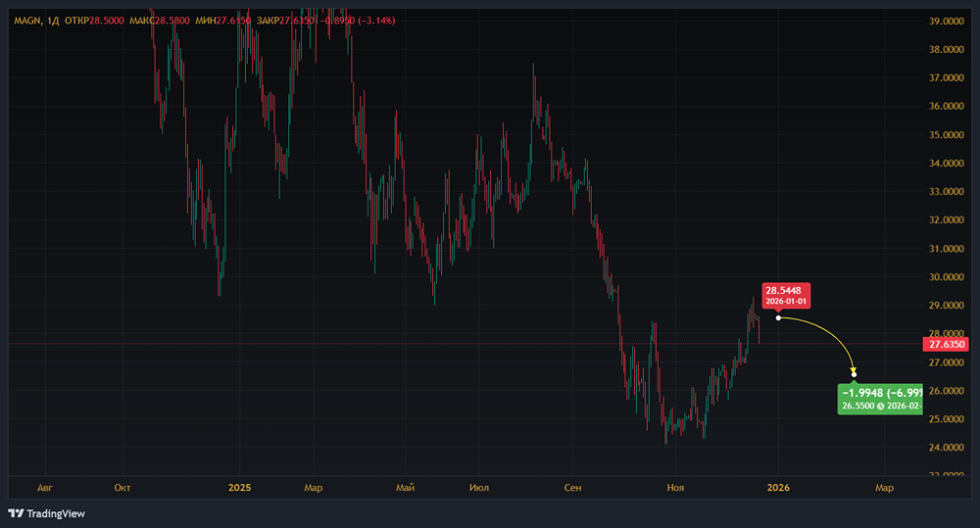Click the 39.0000 price axis label

[x=947, y=22]
